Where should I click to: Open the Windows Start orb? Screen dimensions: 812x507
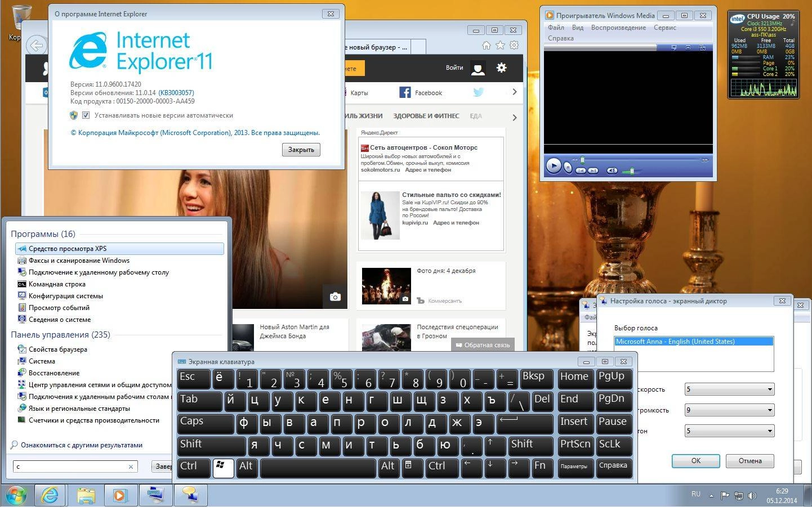(16, 495)
